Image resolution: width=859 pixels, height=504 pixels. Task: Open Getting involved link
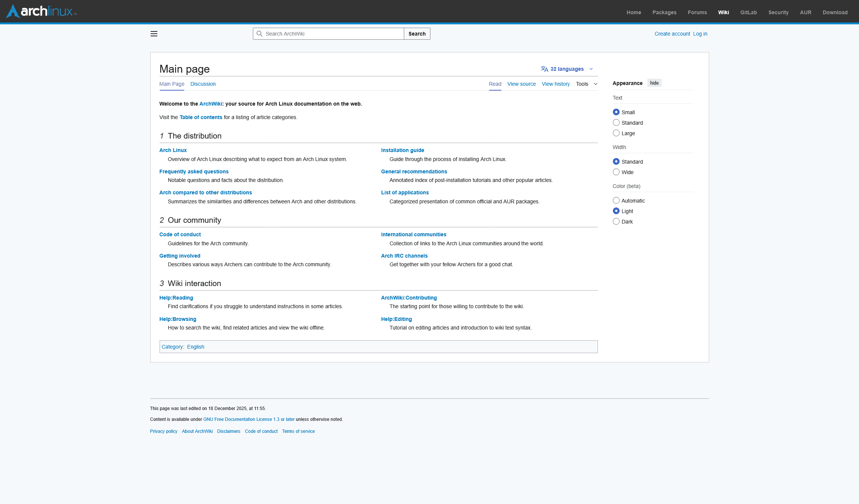[x=180, y=256]
